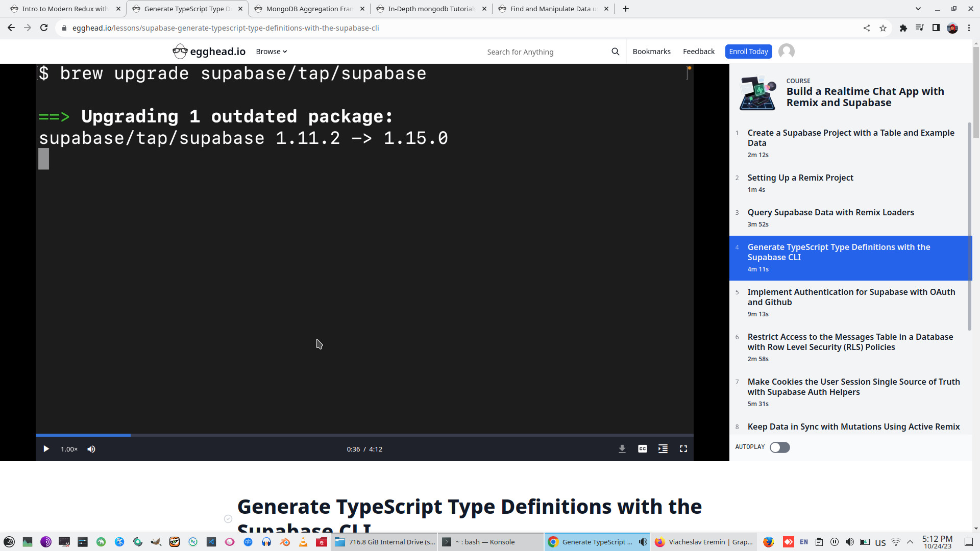The image size is (980, 551).
Task: Click the search magnifier icon
Action: [x=616, y=52]
